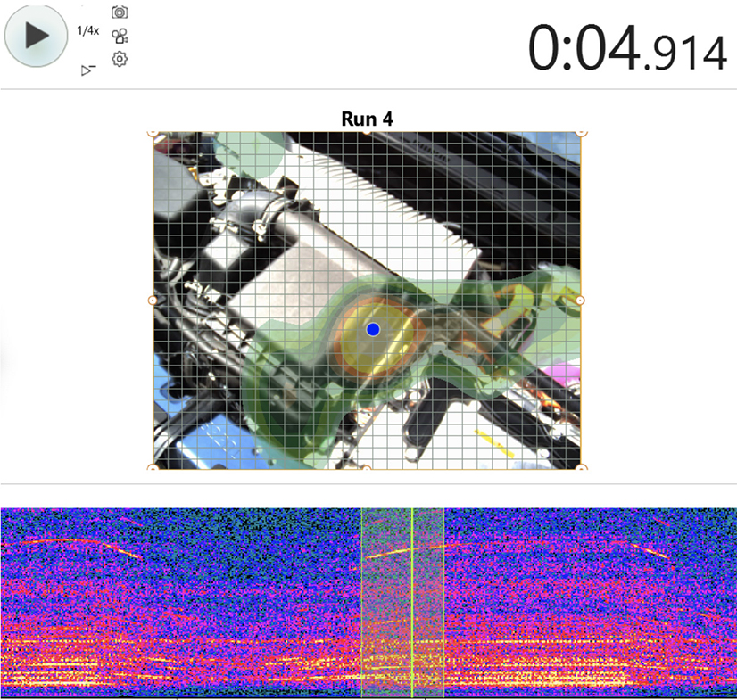Open the 1/4x playback speed selector
Screen dimensions: 737x700
pos(87,29)
